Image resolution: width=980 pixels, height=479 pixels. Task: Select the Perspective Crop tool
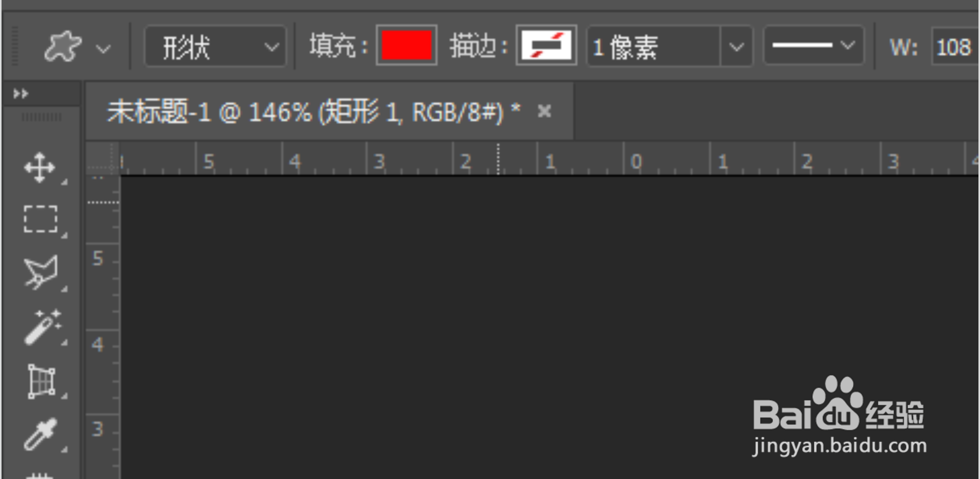pos(41,381)
